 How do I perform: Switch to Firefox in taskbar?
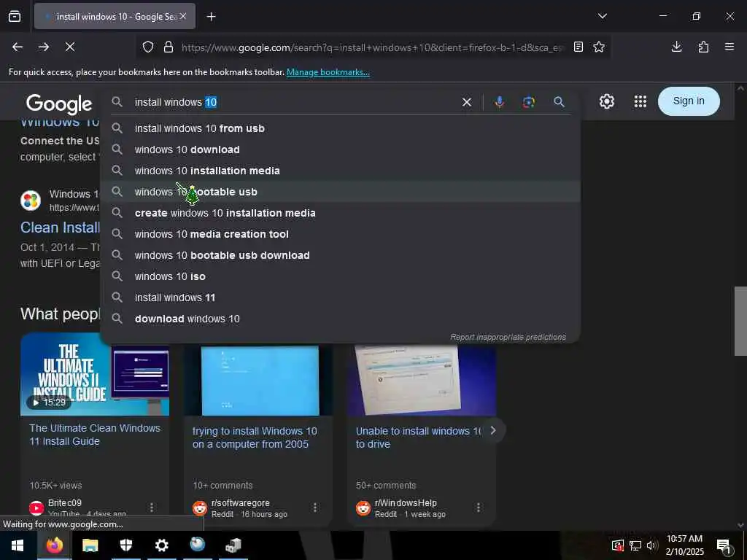(x=54, y=545)
